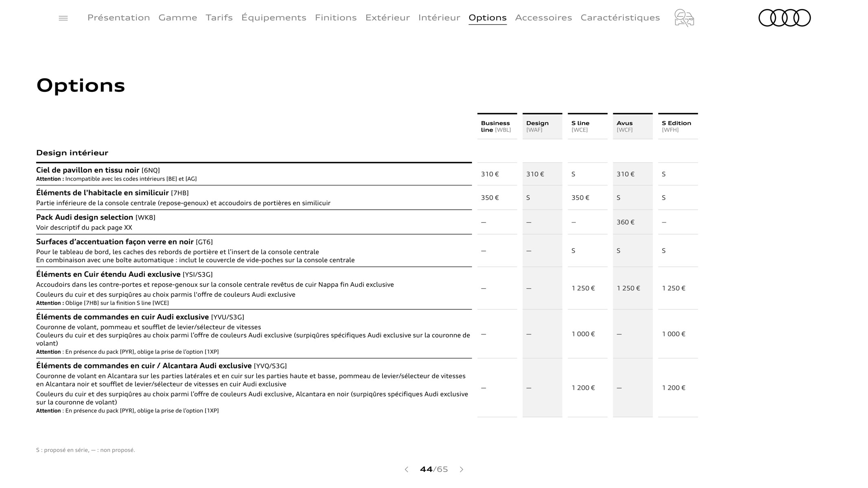Click the Audi four rings logo
Screen dimensions: 868x488
coord(785,18)
